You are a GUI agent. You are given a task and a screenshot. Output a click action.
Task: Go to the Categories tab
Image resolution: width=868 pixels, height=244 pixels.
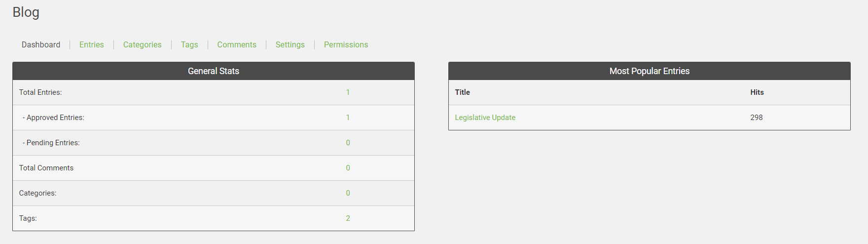(x=142, y=44)
